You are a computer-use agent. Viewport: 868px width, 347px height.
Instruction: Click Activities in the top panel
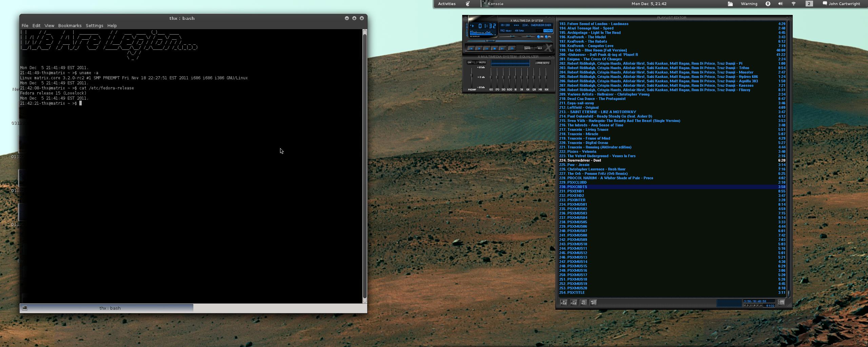click(446, 4)
